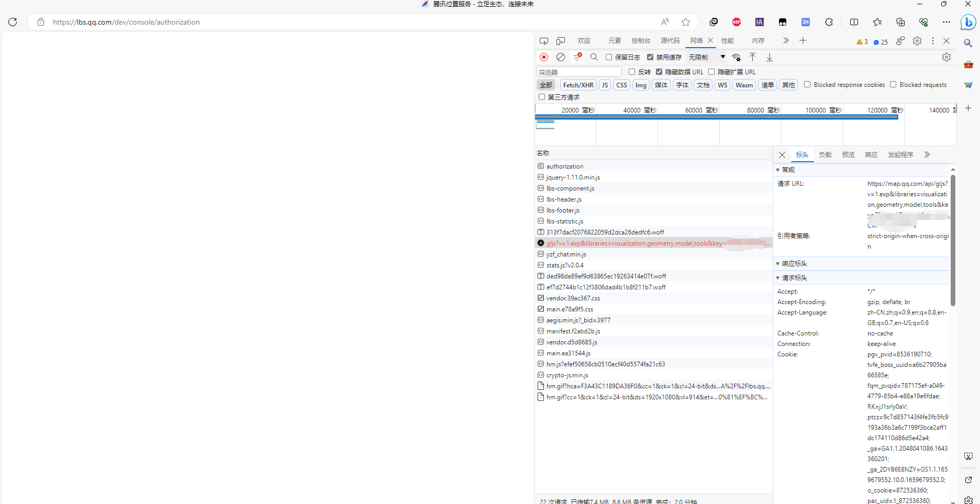Switch to the Sources tab (源代码)
The width and height of the screenshot is (980, 504).
pos(670,41)
